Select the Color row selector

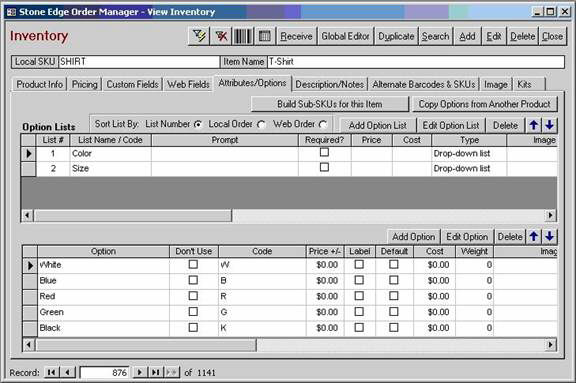coord(28,153)
